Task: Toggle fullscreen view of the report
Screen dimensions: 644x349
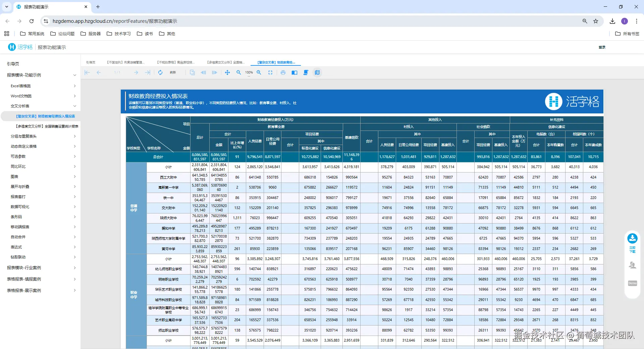Action: [270, 72]
